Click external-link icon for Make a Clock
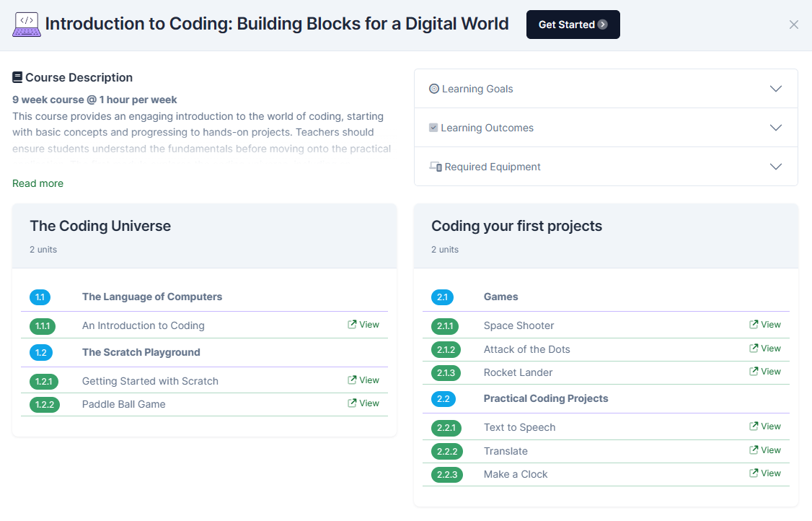The width and height of the screenshot is (812, 521). [x=754, y=473]
